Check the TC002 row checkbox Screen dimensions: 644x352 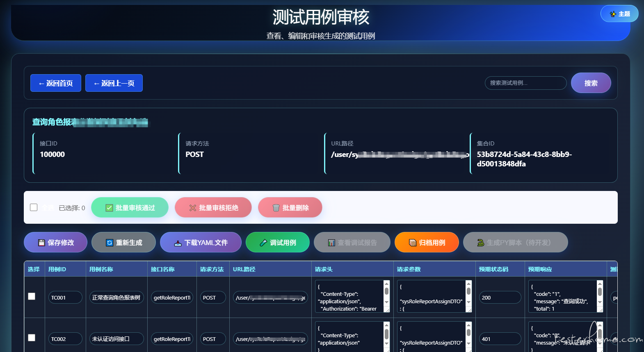32,338
